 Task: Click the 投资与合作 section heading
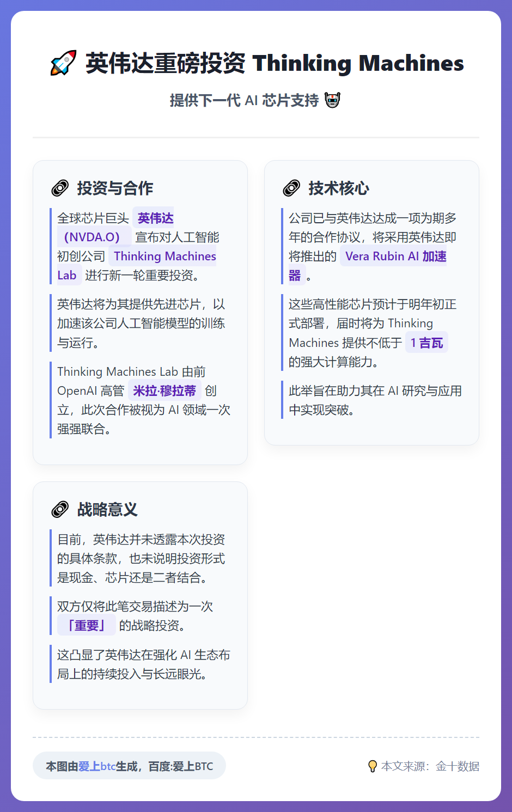pyautogui.click(x=115, y=188)
